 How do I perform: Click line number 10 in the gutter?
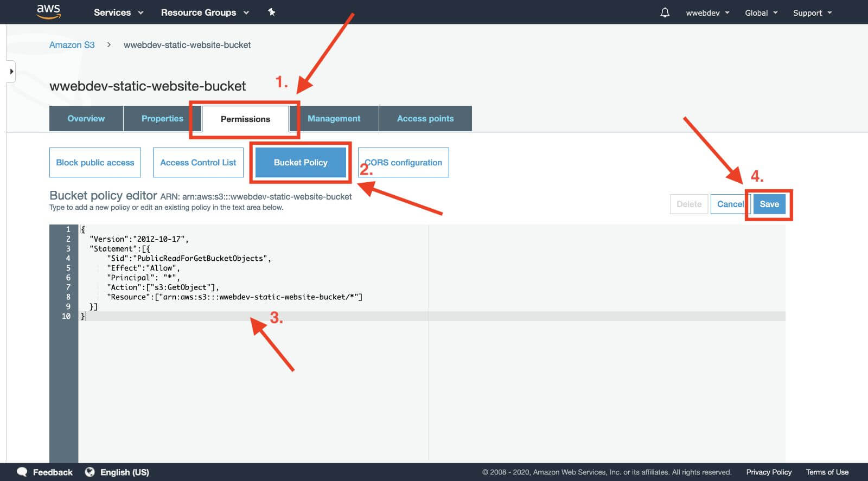(x=66, y=316)
